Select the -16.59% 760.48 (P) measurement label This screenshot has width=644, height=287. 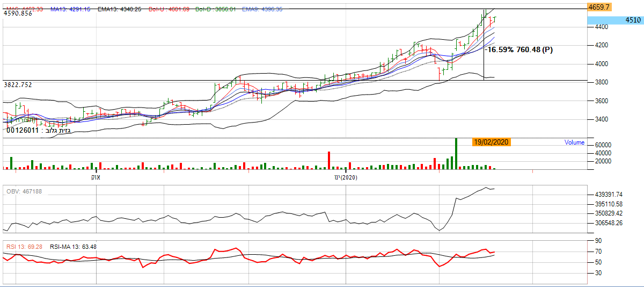(519, 50)
